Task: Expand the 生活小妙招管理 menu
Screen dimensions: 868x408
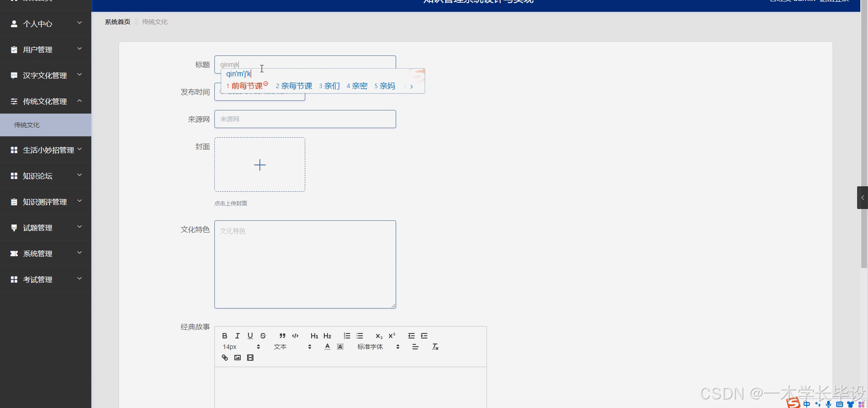Action: point(45,150)
